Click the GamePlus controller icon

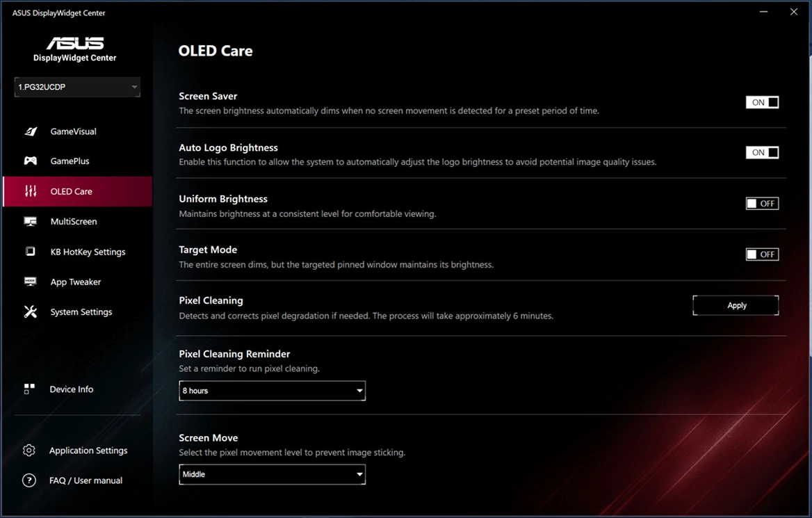(31, 161)
